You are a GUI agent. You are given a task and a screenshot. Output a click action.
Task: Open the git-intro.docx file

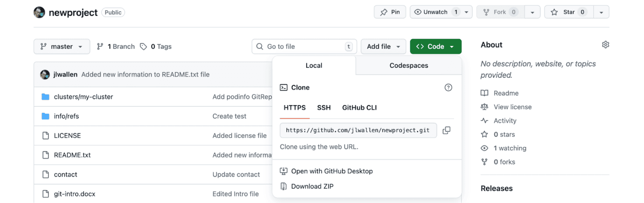(74, 194)
